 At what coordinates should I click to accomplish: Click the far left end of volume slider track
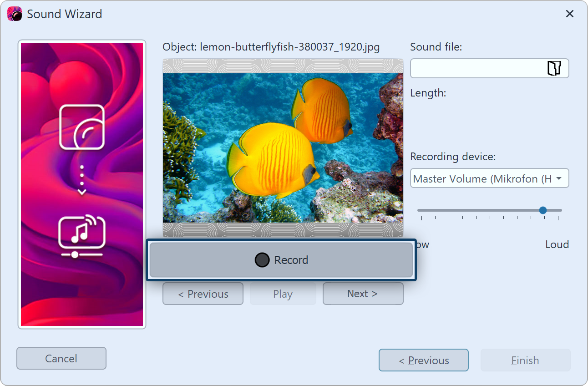tap(419, 210)
